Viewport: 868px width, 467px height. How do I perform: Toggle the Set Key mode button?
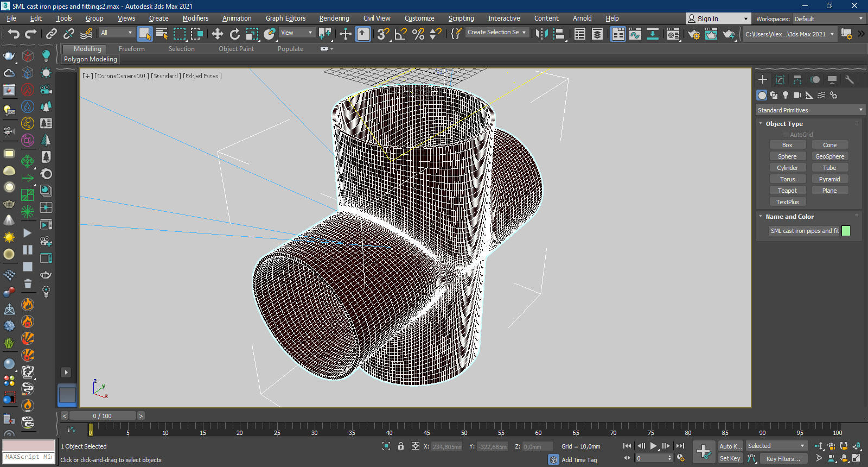[730, 458]
